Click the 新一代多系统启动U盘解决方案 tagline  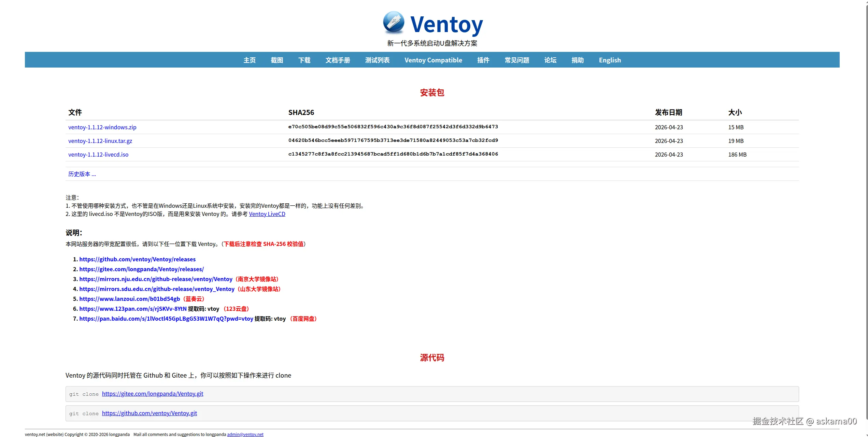pyautogui.click(x=432, y=43)
